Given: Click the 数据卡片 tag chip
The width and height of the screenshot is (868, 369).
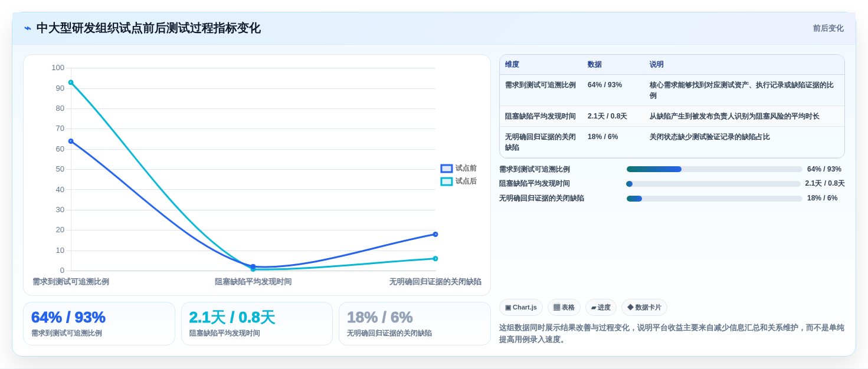Looking at the screenshot, I should (x=644, y=307).
